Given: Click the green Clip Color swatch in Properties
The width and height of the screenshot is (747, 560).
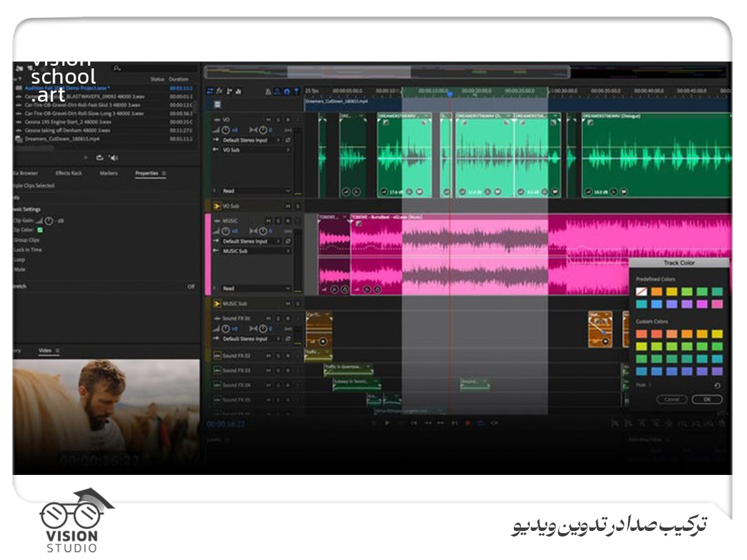Looking at the screenshot, I should (x=40, y=230).
